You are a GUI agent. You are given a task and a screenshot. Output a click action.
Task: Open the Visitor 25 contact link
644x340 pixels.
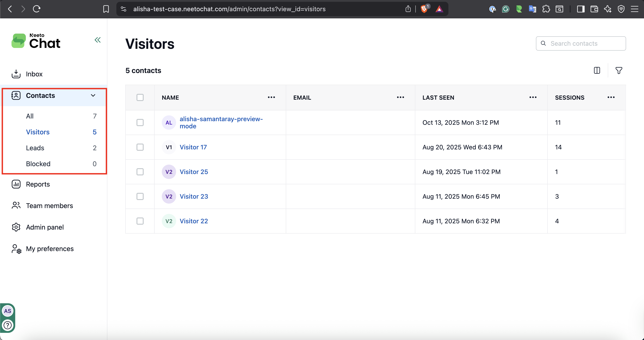tap(194, 172)
